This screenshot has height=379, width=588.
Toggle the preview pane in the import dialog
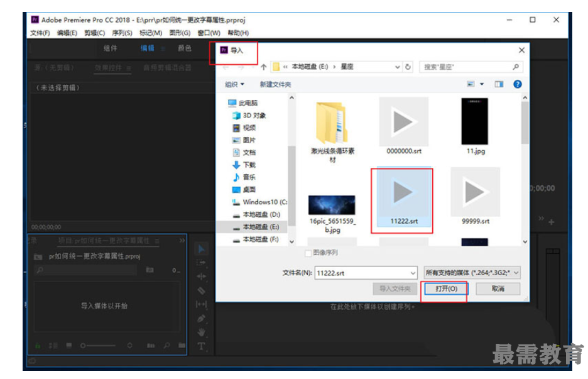tap(498, 84)
